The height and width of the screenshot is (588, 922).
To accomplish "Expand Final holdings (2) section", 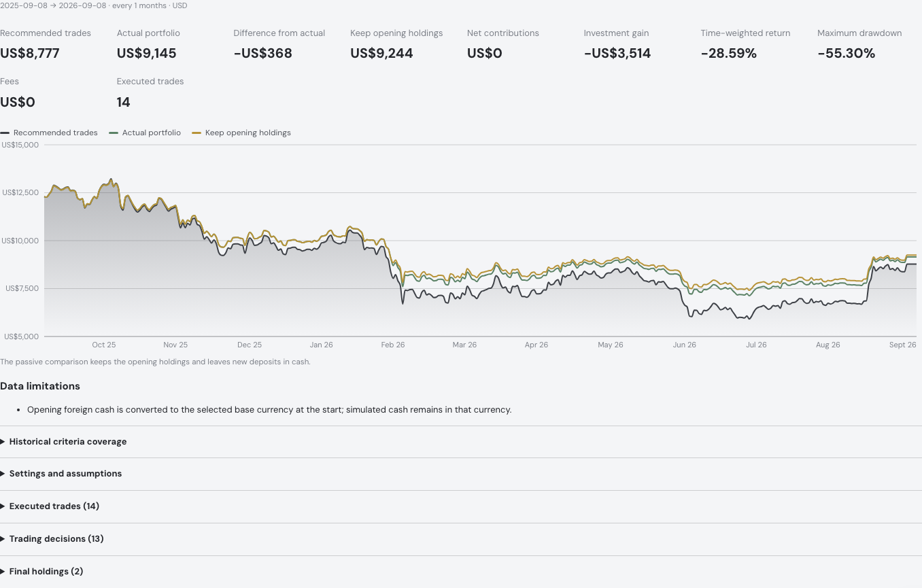I will tap(461, 572).
